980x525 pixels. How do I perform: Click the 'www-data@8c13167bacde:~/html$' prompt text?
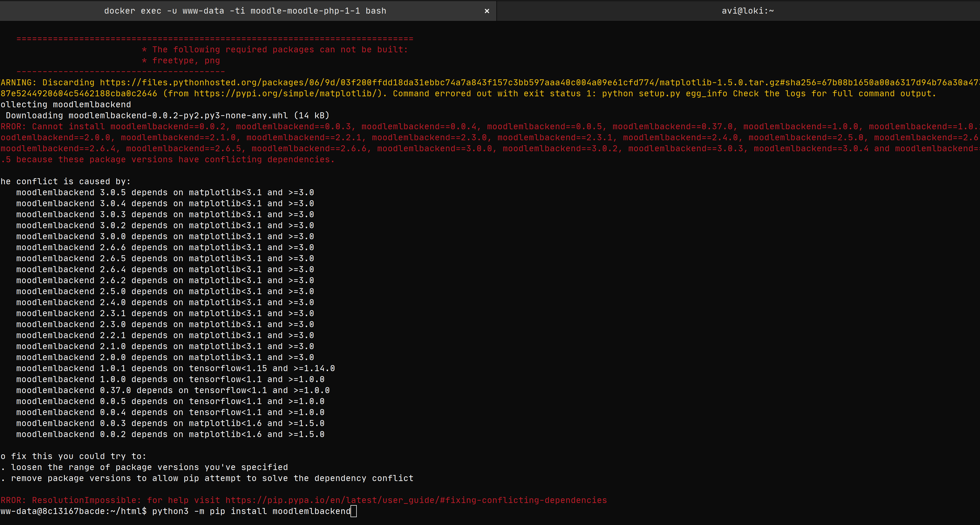(73, 511)
